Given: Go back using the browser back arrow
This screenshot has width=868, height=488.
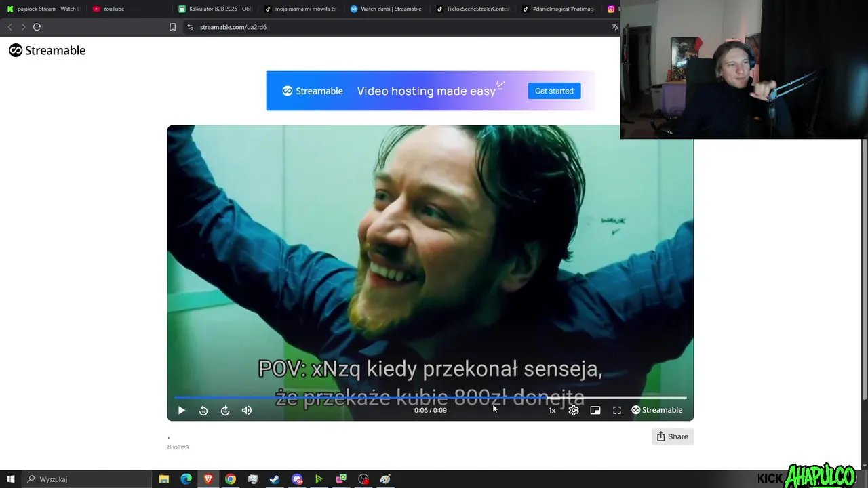Looking at the screenshot, I should 9,27.
